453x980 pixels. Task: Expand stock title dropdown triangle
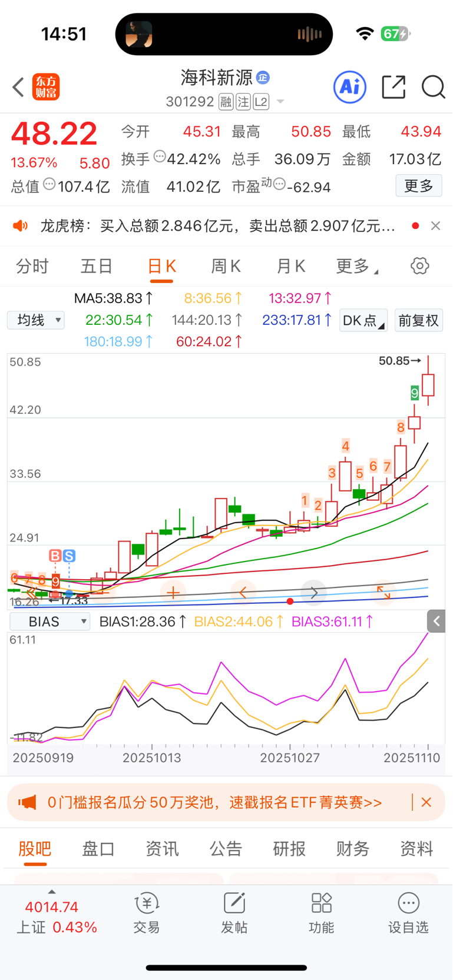(280, 102)
